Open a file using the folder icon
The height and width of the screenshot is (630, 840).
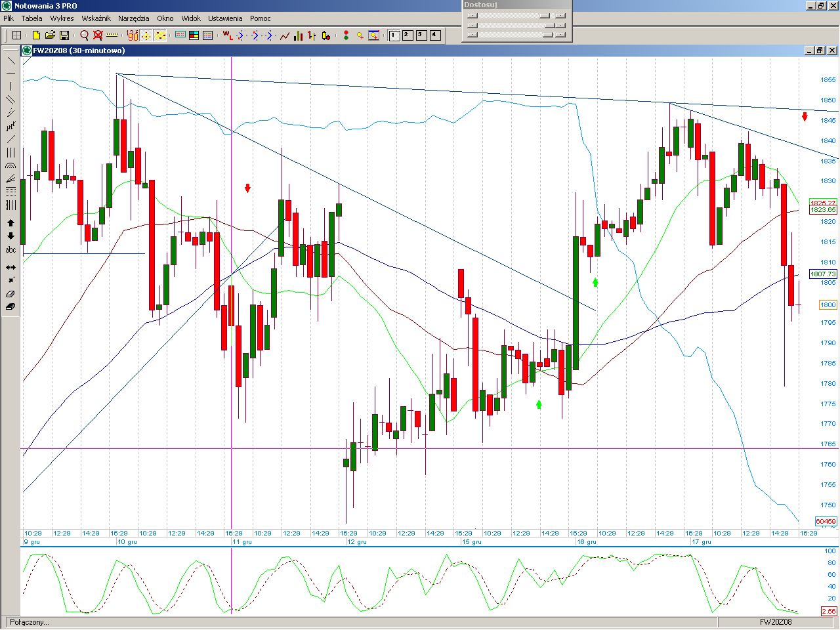pos(50,35)
